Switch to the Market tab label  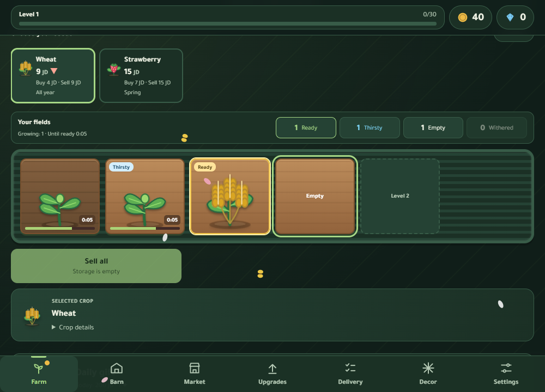[x=195, y=382]
